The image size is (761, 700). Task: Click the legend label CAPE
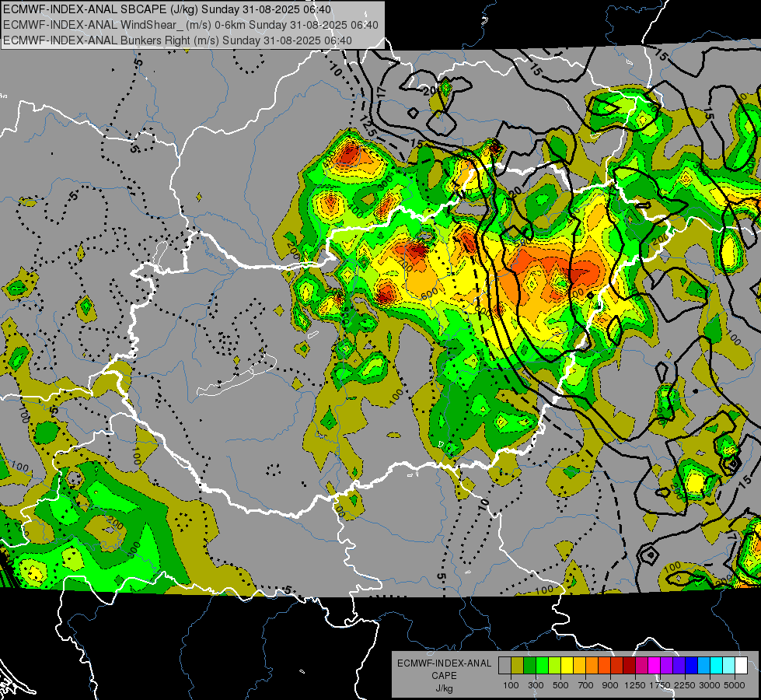pyautogui.click(x=444, y=676)
